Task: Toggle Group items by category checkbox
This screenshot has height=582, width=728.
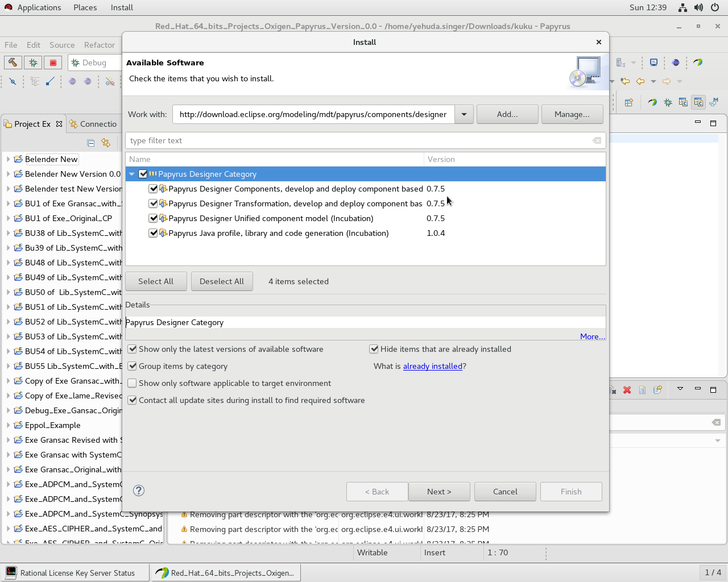Action: 133,366
